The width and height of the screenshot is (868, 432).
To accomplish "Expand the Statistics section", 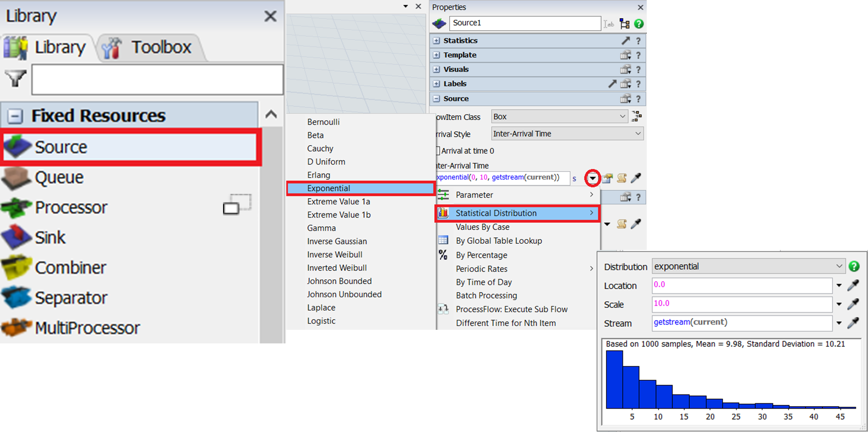I will pyautogui.click(x=436, y=41).
